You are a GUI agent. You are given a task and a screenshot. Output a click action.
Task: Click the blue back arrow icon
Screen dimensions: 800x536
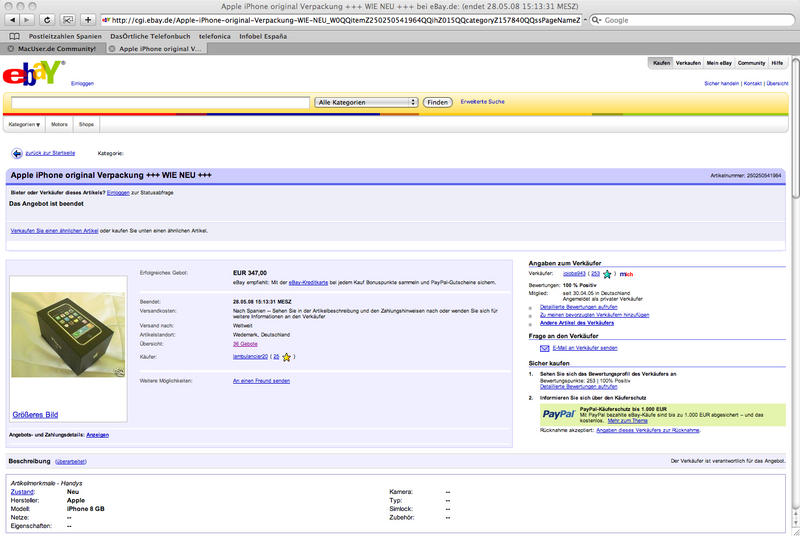point(17,153)
